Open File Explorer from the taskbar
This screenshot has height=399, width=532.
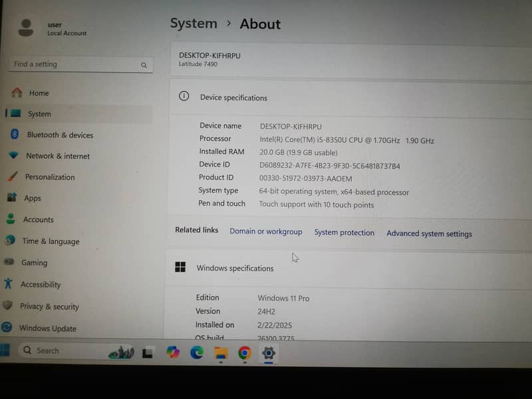click(x=221, y=353)
